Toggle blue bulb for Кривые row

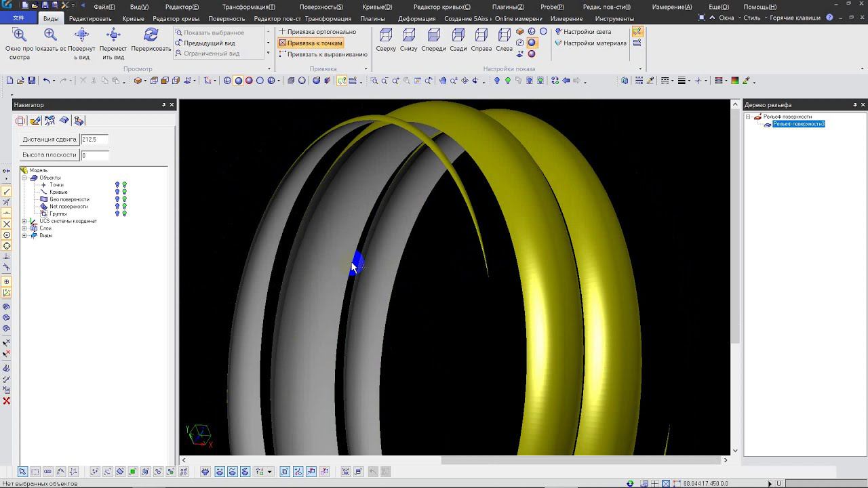(117, 192)
